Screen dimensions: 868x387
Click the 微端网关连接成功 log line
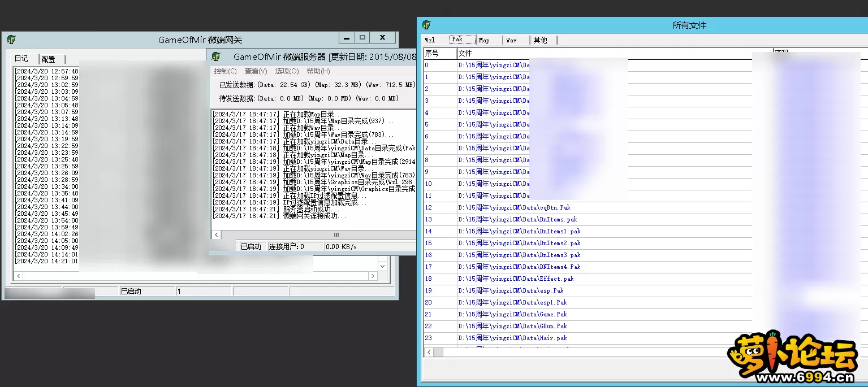[x=279, y=216]
